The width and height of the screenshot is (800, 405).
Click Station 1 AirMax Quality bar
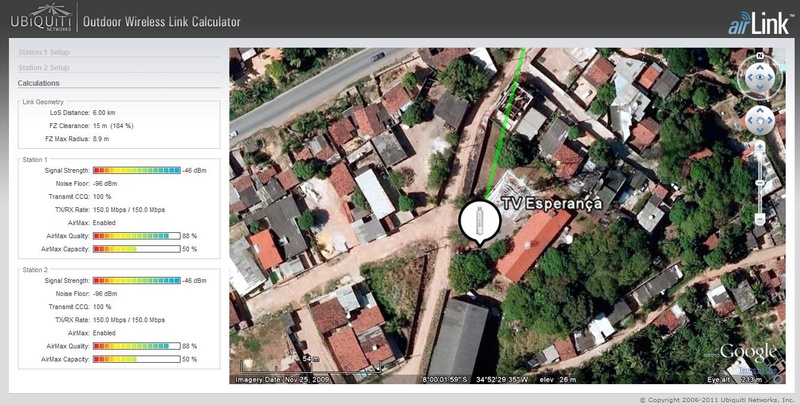(x=137, y=236)
